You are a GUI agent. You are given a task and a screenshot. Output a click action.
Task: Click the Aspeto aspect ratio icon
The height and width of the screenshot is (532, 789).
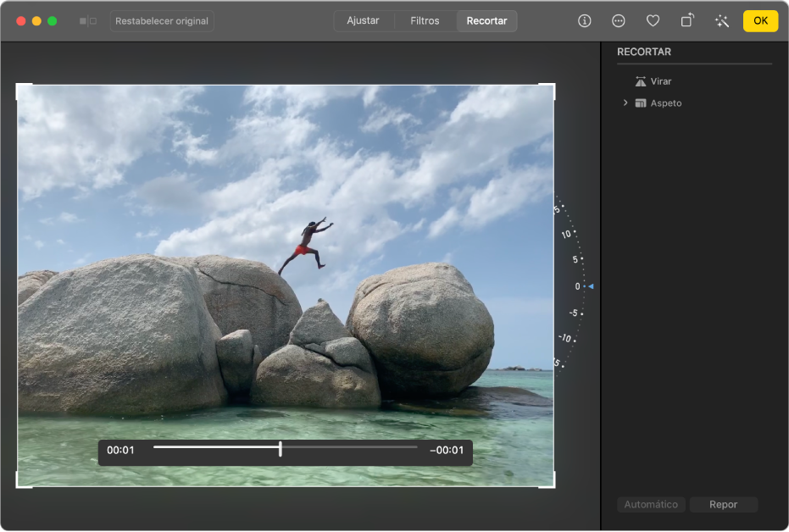(x=641, y=103)
